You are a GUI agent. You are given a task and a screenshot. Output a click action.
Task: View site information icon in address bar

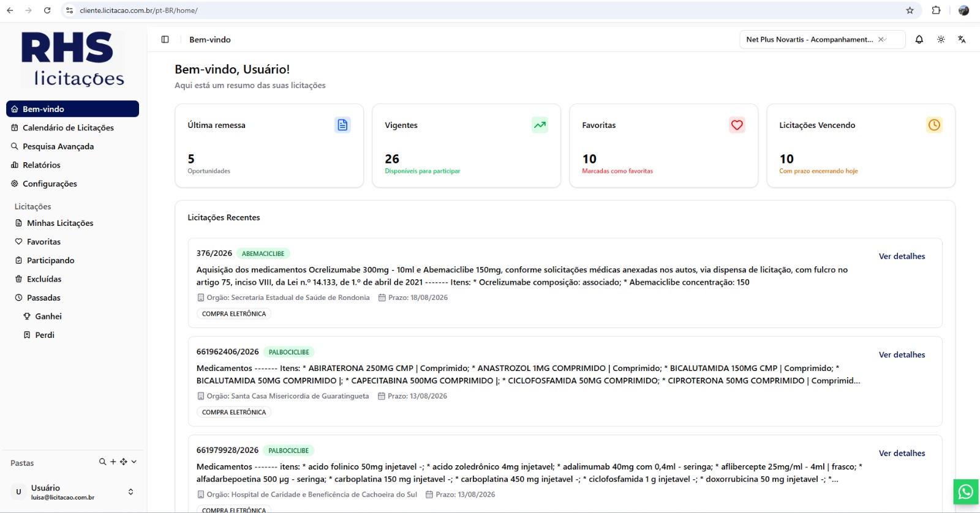(70, 10)
